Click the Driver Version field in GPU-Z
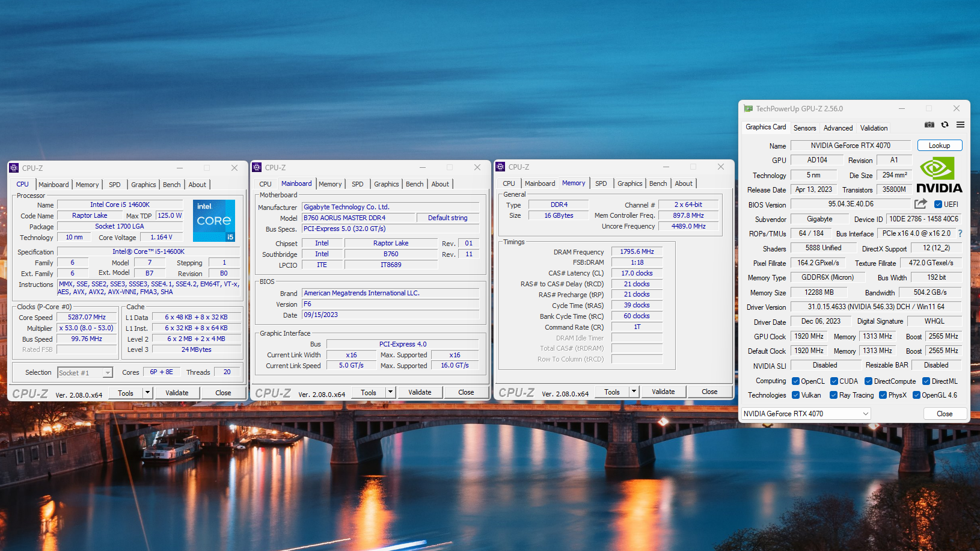The width and height of the screenshot is (980, 551). click(x=875, y=307)
